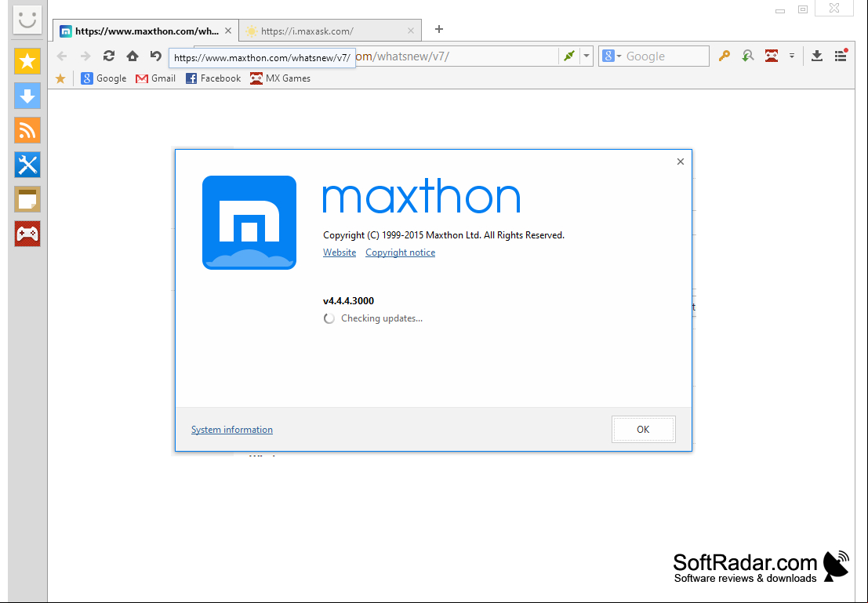Open the MX Games bookmark
This screenshot has width=868, height=603.
280,78
